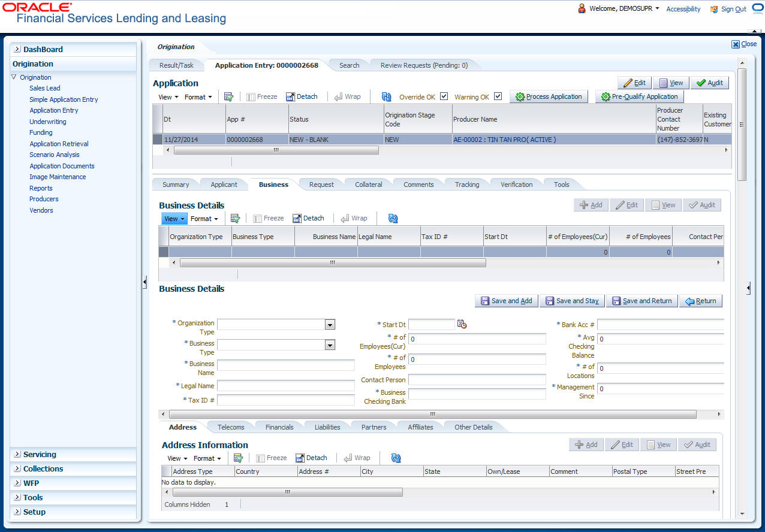Screen dimensions: 765x532
Task: Click Save and Stay button
Action: (571, 301)
